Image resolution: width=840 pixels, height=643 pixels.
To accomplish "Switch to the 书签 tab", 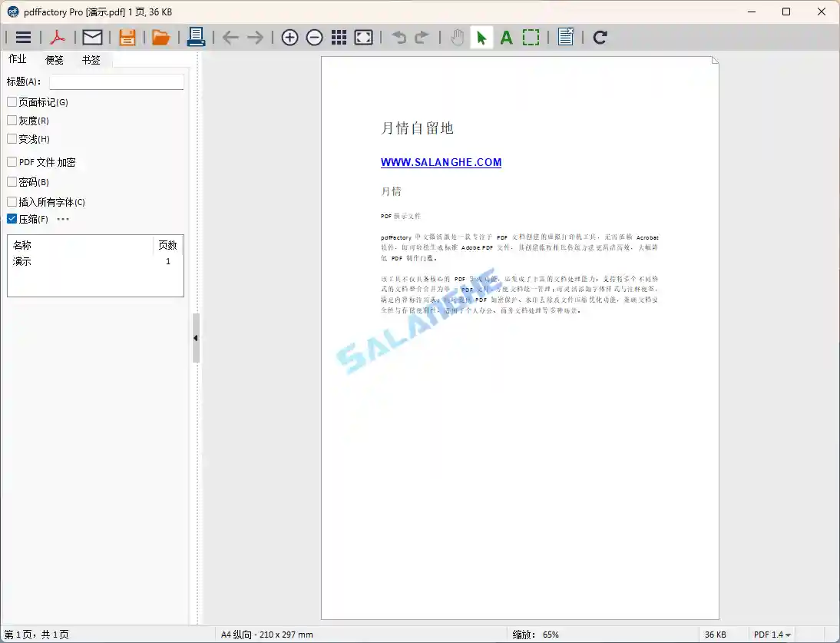I will click(x=91, y=59).
